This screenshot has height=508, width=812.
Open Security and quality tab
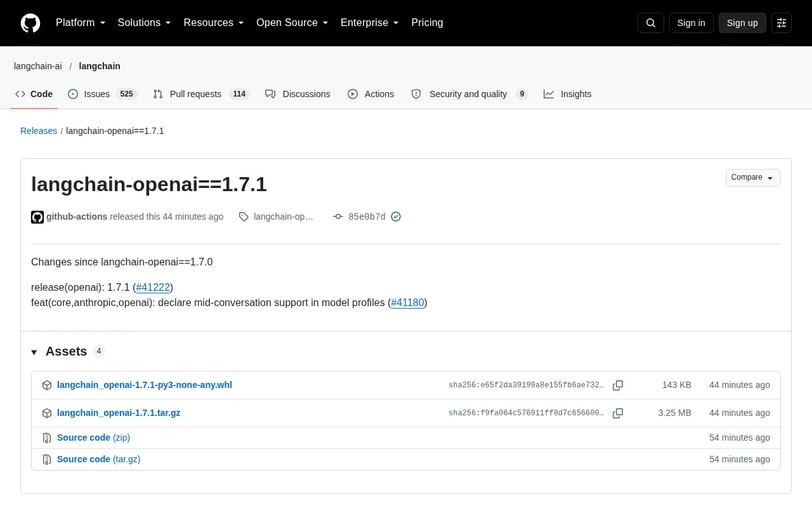pos(469,94)
